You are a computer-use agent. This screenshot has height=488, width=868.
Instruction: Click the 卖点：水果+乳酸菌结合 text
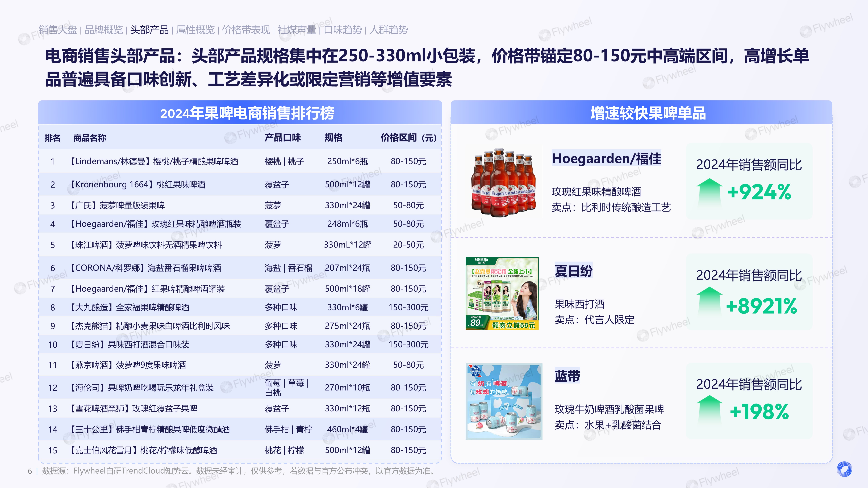coord(608,425)
